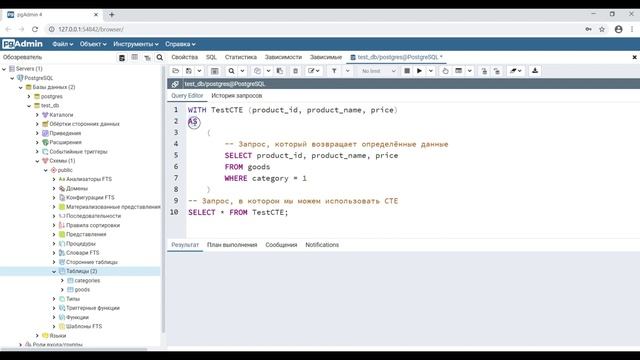This screenshot has height=360, width=640.
Task: Click the Filtered rows icon in Browser header
Action: click(147, 58)
